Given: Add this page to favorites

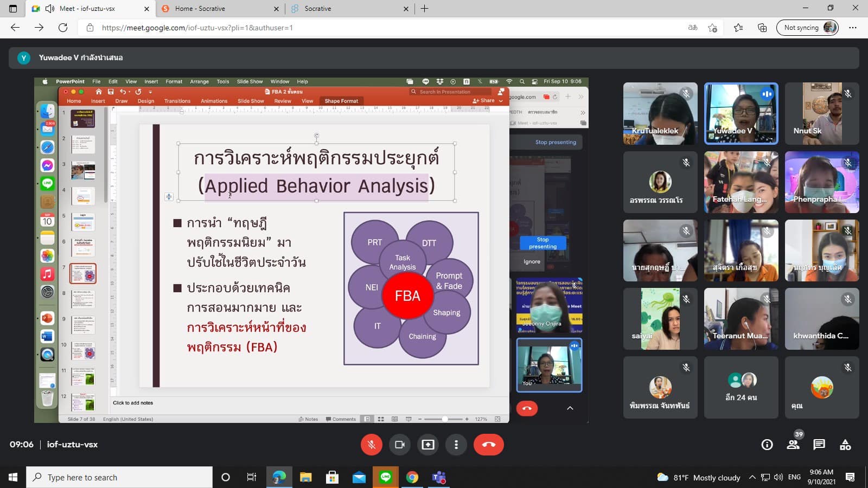Looking at the screenshot, I should 712,28.
